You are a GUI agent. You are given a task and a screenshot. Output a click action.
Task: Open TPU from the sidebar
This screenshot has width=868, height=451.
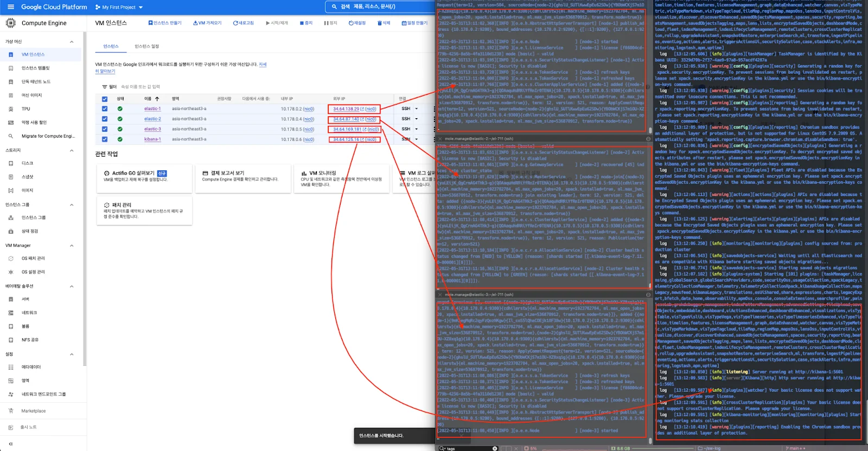pos(25,109)
